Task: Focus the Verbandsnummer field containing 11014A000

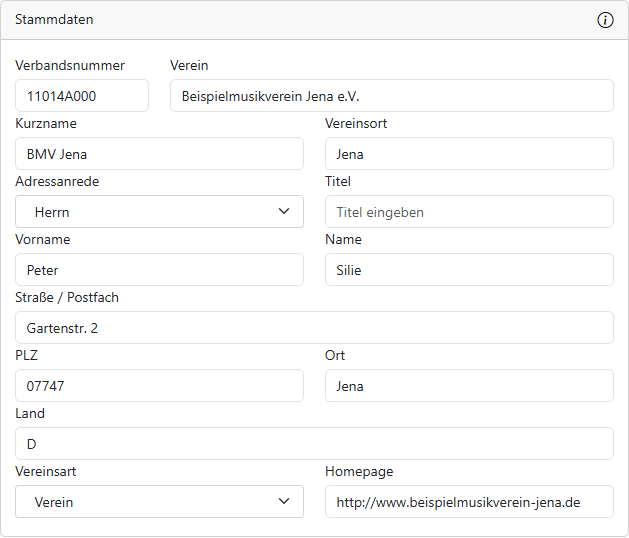Action: click(82, 96)
